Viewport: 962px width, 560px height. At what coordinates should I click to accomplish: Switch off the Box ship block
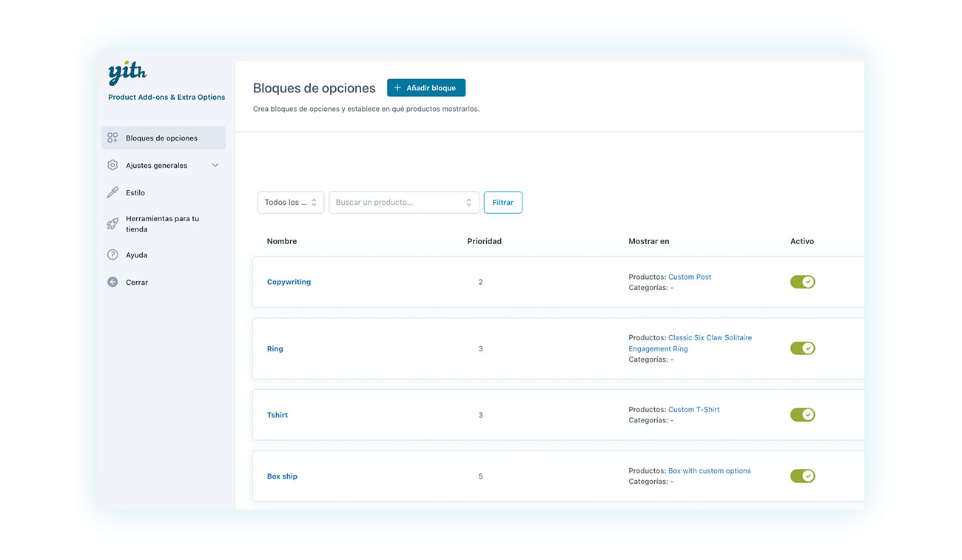802,476
